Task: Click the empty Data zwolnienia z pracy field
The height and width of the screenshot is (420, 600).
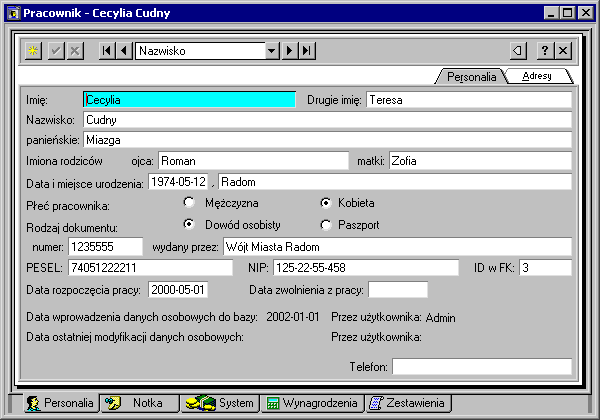Action: [x=398, y=290]
